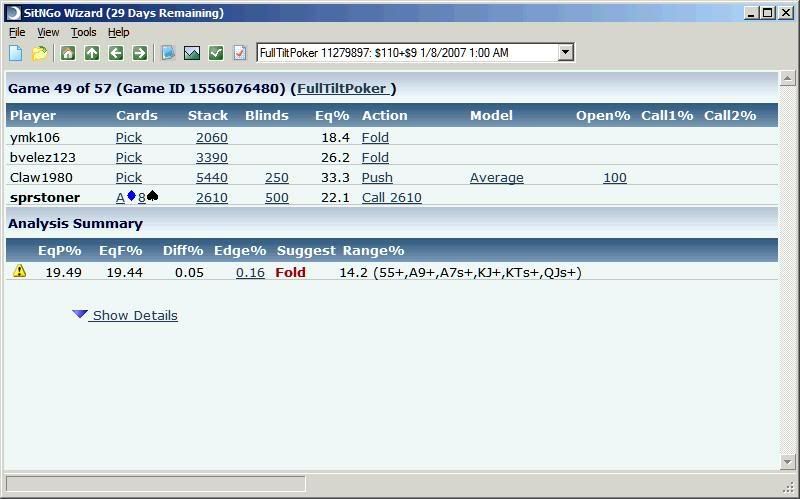Open the File menu

[17, 32]
